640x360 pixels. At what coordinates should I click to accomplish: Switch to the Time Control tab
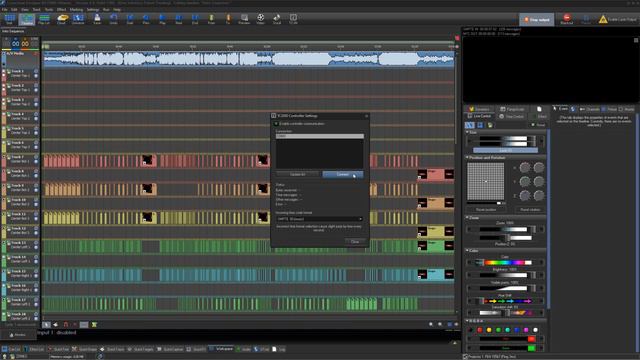click(512, 116)
